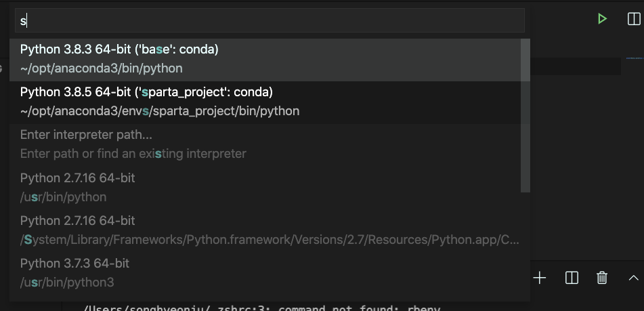Click the ~/opt/anaconda3/bin/python path text
The height and width of the screenshot is (311, 644).
(x=101, y=68)
